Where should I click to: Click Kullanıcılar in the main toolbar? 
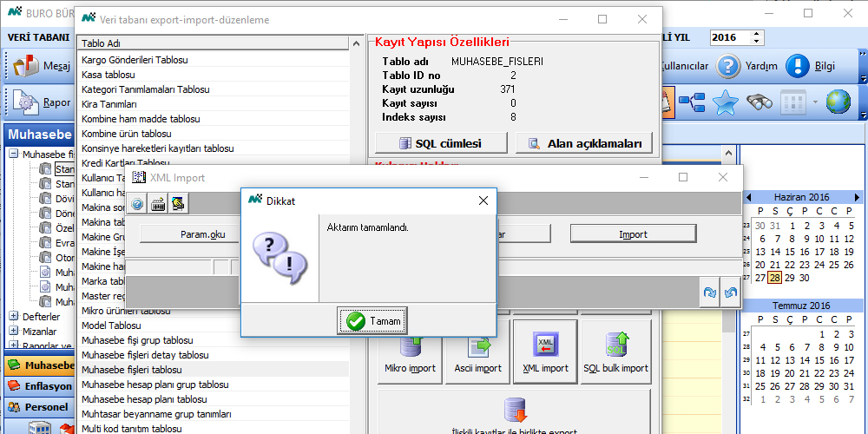point(686,67)
